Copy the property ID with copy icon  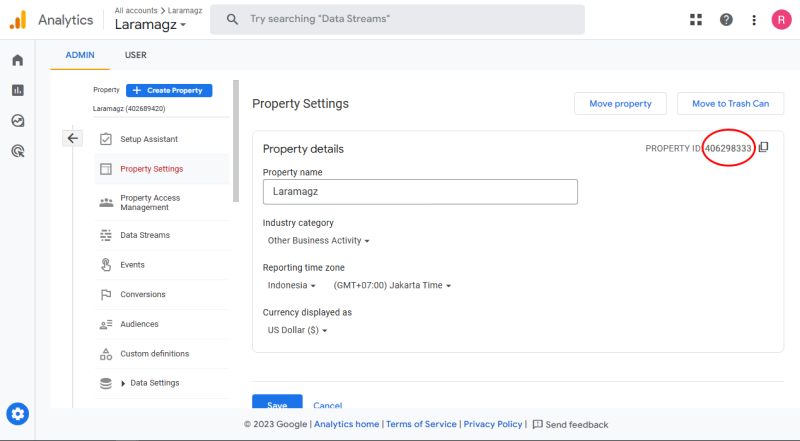[x=763, y=148]
